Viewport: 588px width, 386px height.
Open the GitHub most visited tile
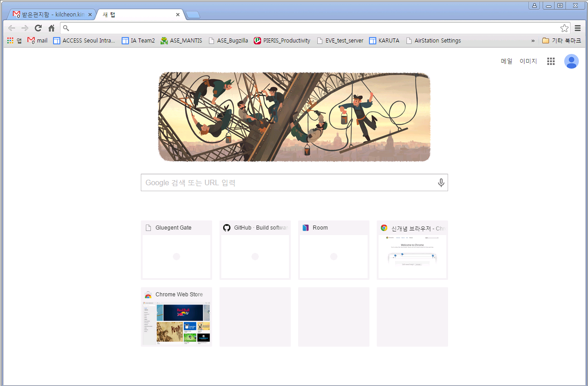pyautogui.click(x=255, y=250)
